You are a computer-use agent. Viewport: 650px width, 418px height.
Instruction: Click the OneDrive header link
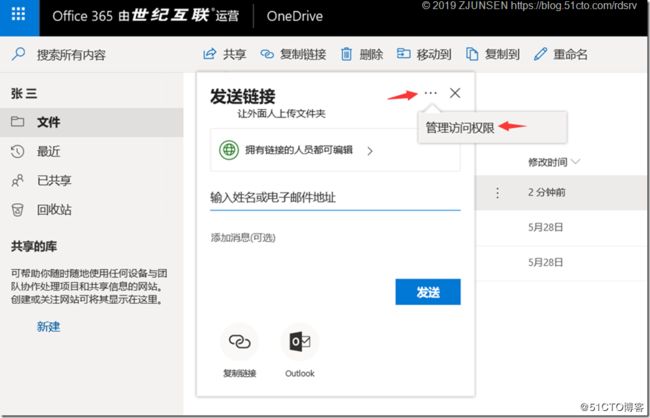coord(295,16)
